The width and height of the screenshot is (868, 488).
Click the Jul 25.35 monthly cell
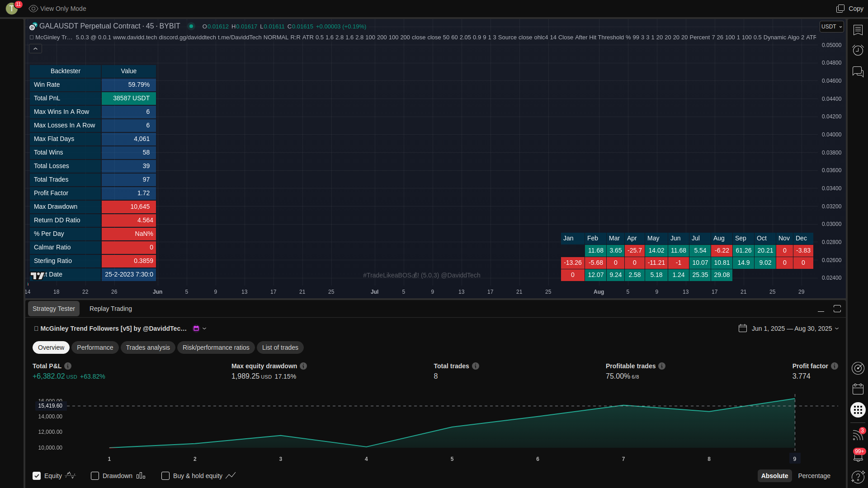[700, 275]
